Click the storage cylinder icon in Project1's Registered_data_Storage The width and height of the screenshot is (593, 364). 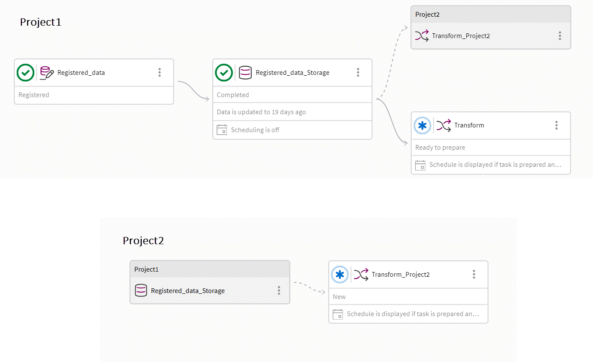point(245,73)
